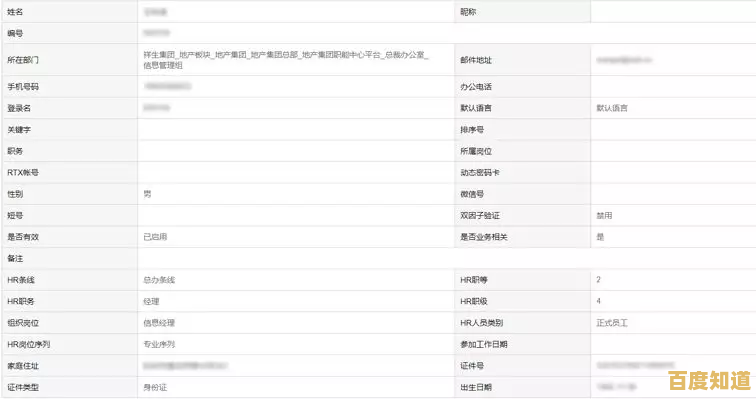Select the 微信号 label
Viewport: 756px width, 399px height.
[472, 194]
